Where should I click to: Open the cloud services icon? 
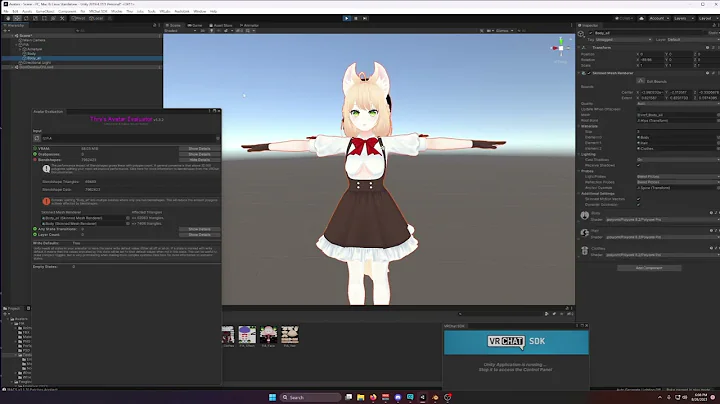[x=641, y=18]
